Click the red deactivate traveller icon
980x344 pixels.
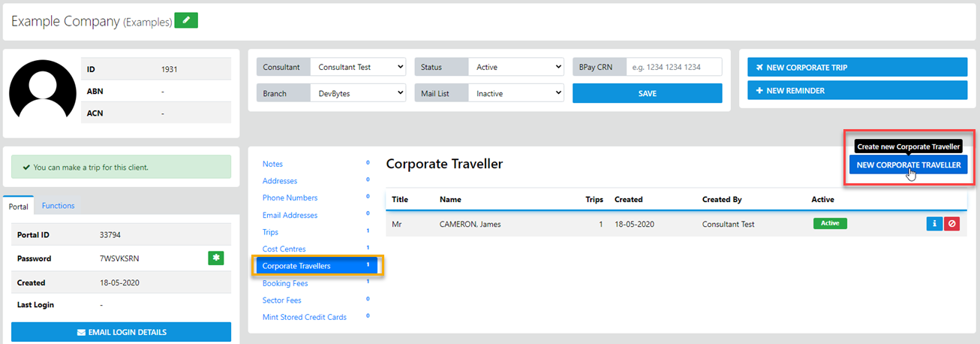point(951,224)
